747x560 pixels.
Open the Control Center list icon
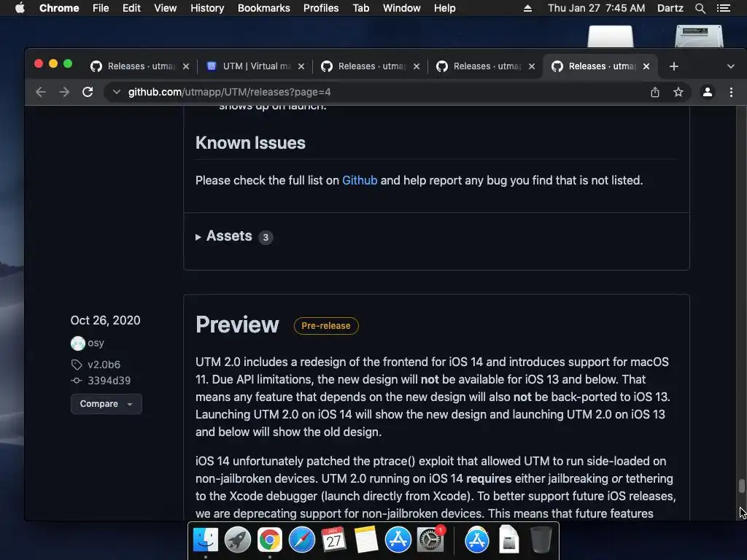(723, 8)
